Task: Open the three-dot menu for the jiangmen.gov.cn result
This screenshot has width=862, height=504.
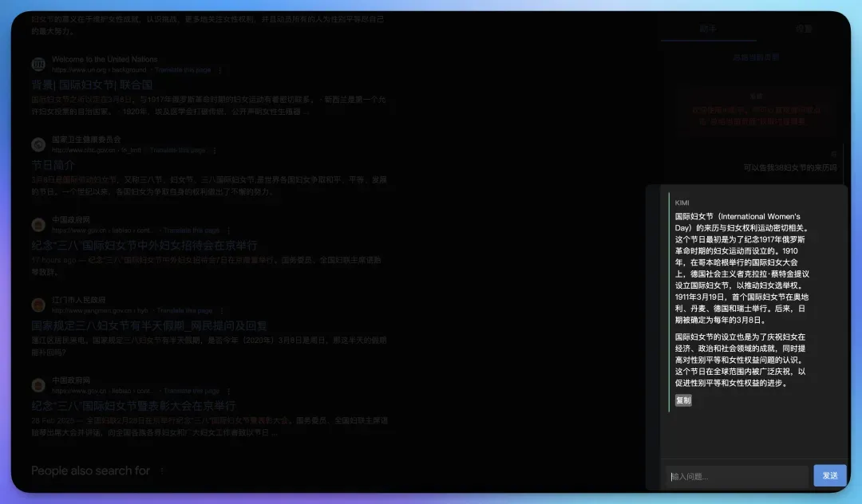Action: 221,310
